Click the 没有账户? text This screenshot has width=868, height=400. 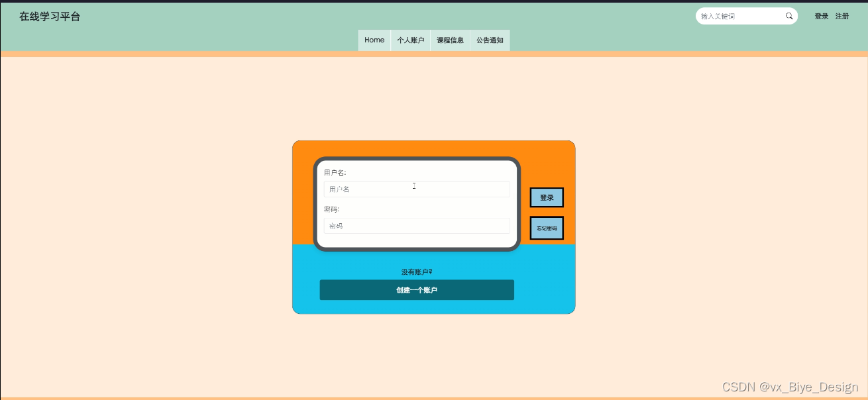click(x=417, y=272)
